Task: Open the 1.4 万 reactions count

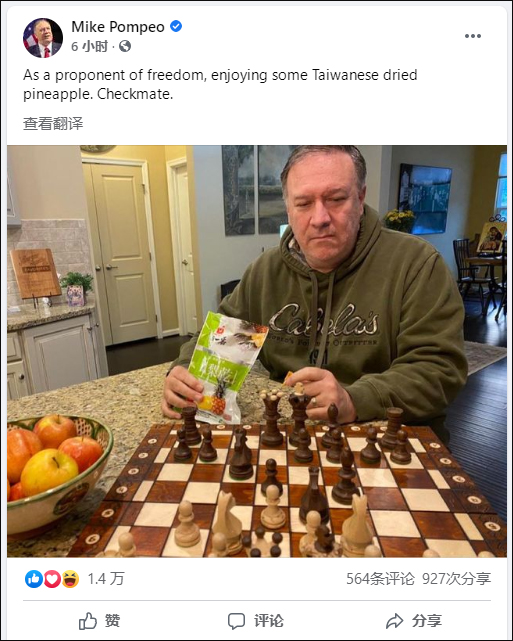Action: click(x=106, y=579)
